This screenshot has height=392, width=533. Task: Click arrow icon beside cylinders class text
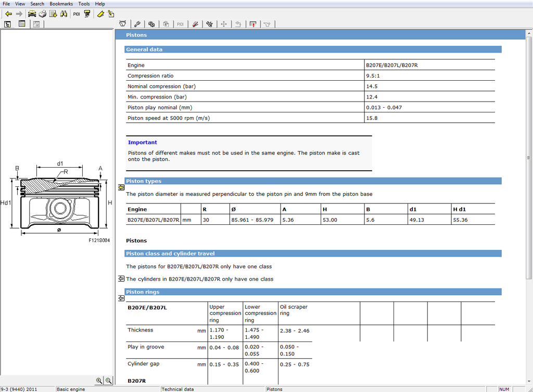121,279
